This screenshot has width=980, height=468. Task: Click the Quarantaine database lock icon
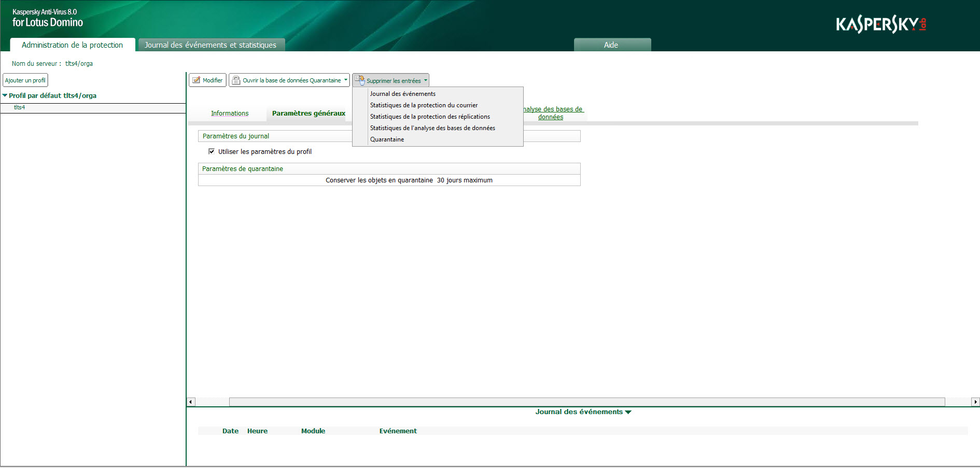pos(236,80)
